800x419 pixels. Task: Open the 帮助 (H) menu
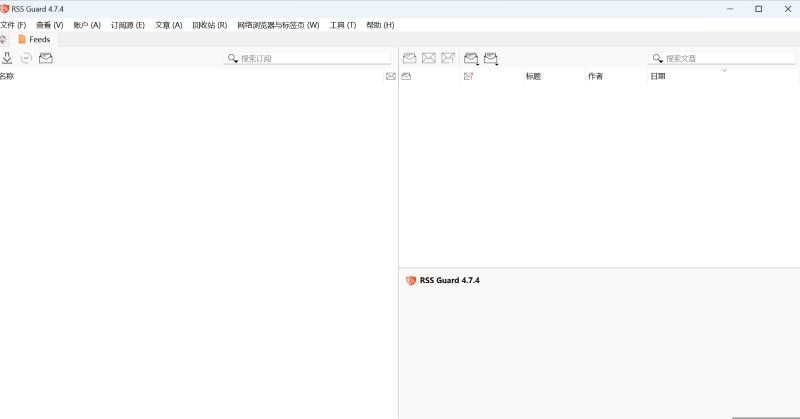[x=380, y=25]
